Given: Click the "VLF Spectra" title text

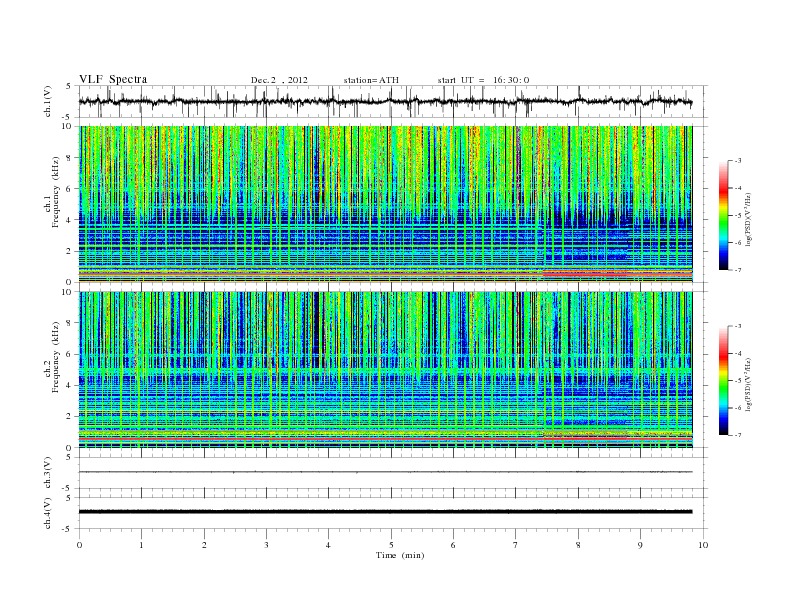Looking at the screenshot, I should [x=113, y=79].
